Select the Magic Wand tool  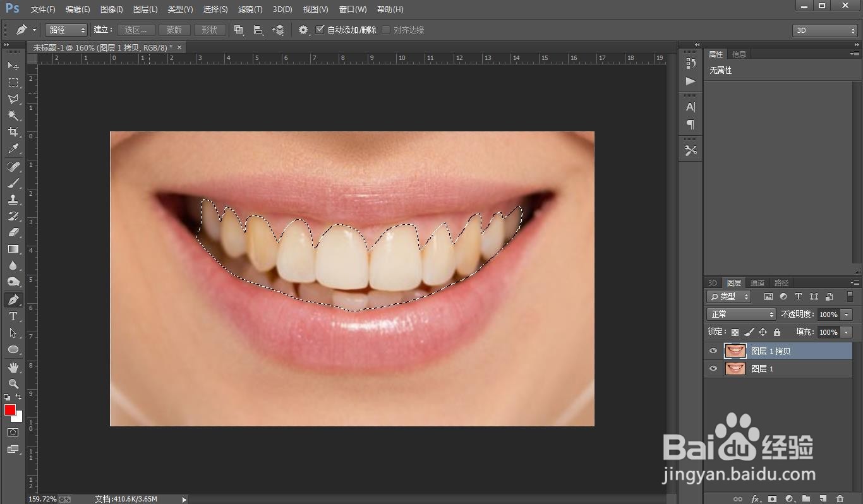point(13,116)
